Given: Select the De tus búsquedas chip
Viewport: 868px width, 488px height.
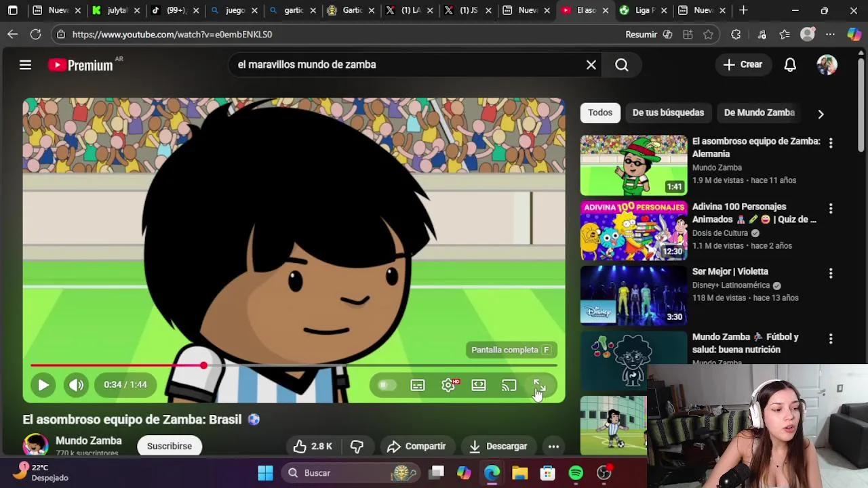Looking at the screenshot, I should (668, 113).
